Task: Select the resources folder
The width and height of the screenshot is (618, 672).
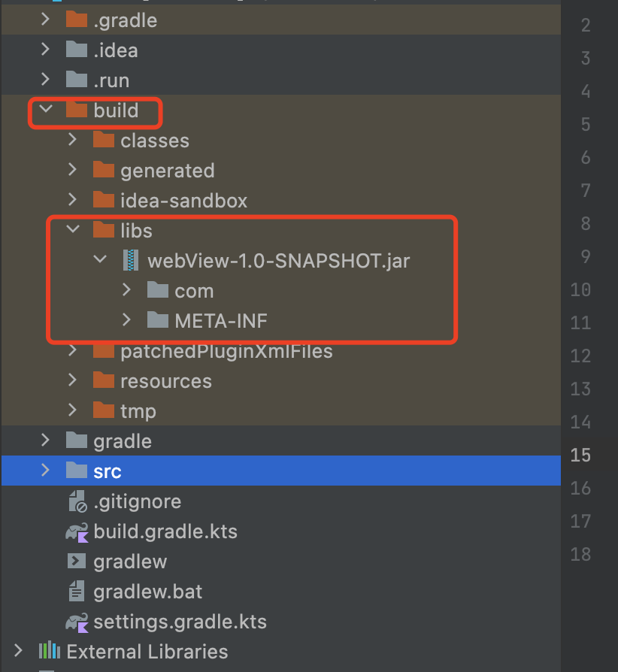Action: tap(165, 381)
